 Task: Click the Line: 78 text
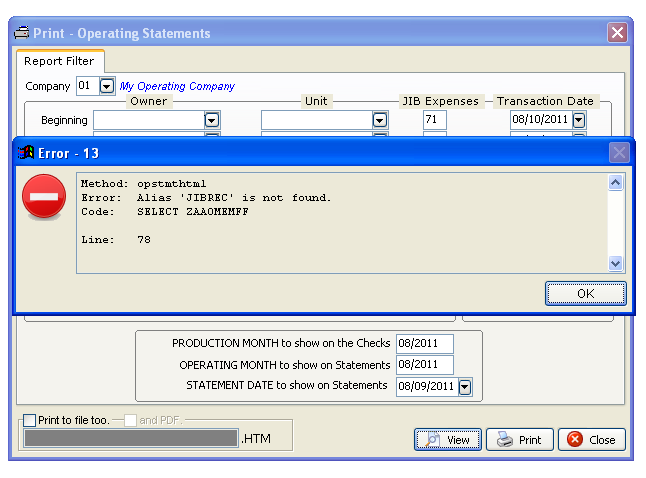point(116,239)
